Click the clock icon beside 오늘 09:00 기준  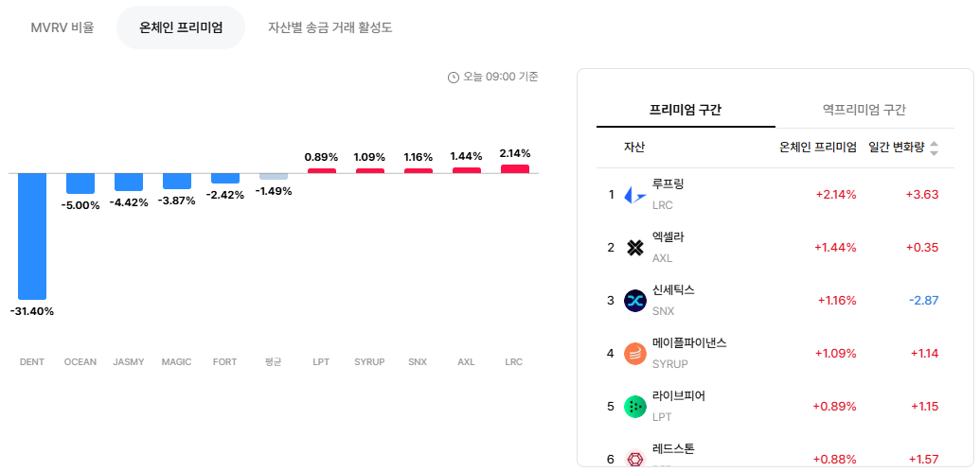point(454,78)
